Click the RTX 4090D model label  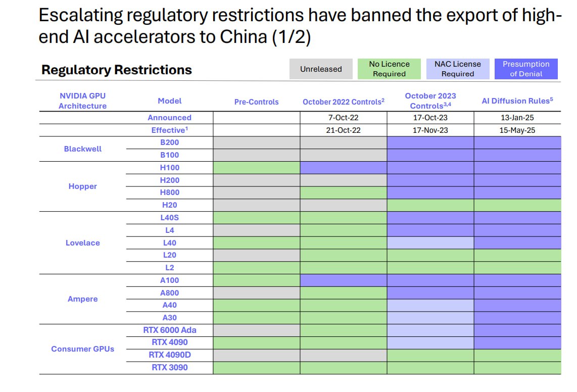pos(169,355)
